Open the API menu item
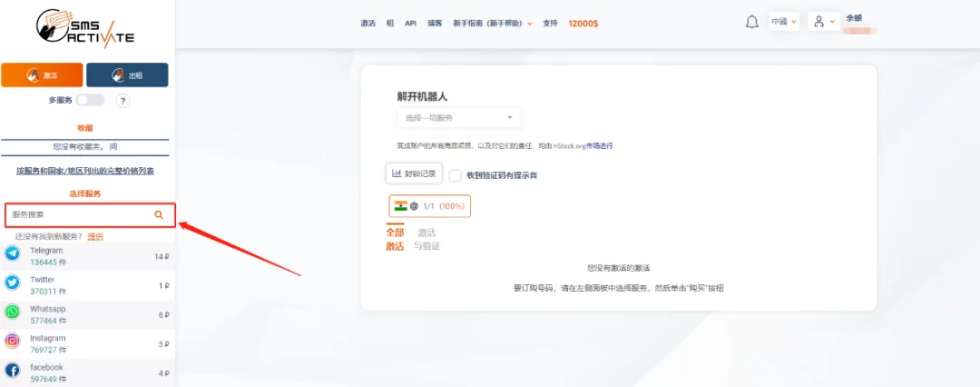Image resolution: width=980 pixels, height=387 pixels. click(411, 24)
